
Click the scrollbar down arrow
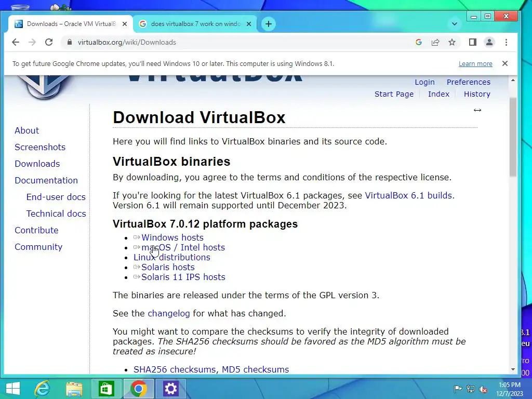[x=513, y=369]
